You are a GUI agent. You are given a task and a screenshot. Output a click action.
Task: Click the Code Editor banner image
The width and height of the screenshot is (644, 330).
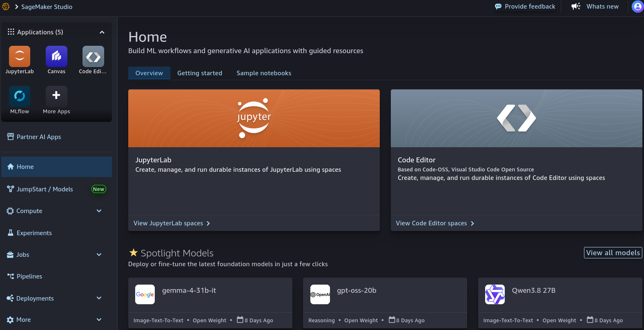pyautogui.click(x=517, y=118)
